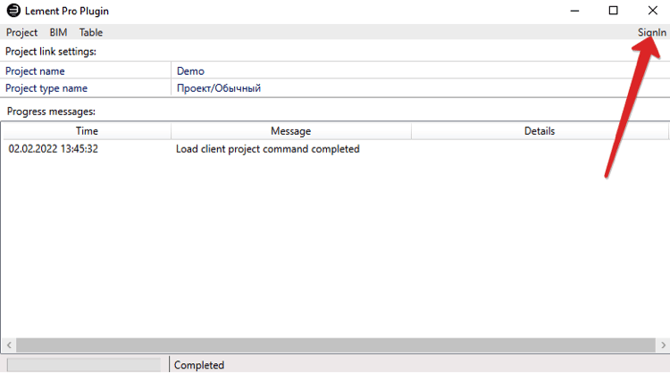670x373 pixels.
Task: Click the horizontal scrollbar left arrow
Action: click(x=9, y=345)
